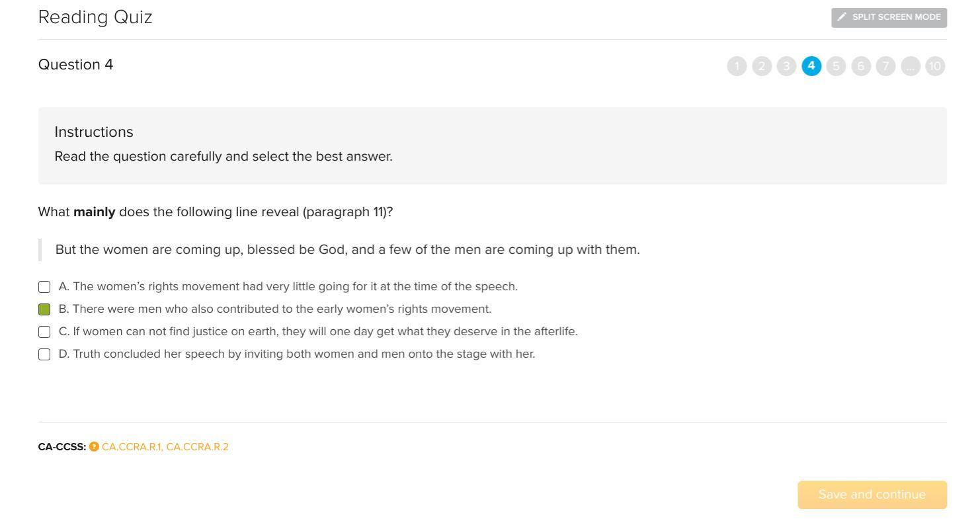The width and height of the screenshot is (980, 521).
Task: Navigate to question 5 bubble
Action: coord(836,66)
